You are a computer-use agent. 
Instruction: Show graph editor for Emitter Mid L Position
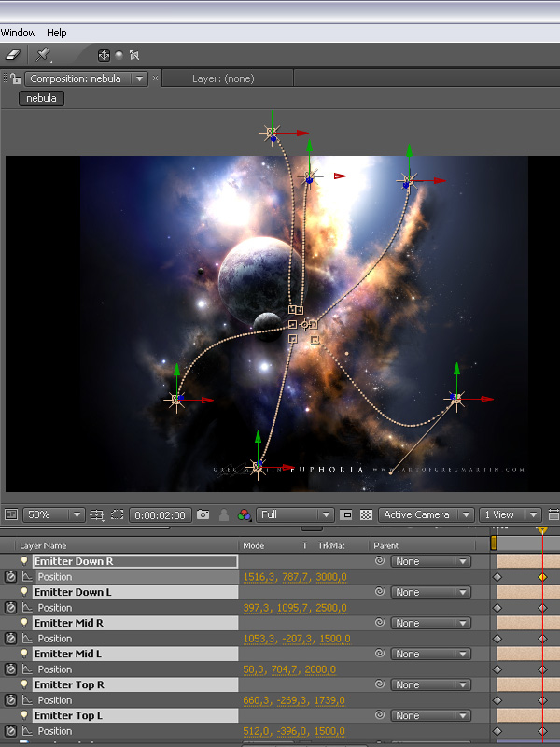pyautogui.click(x=27, y=669)
